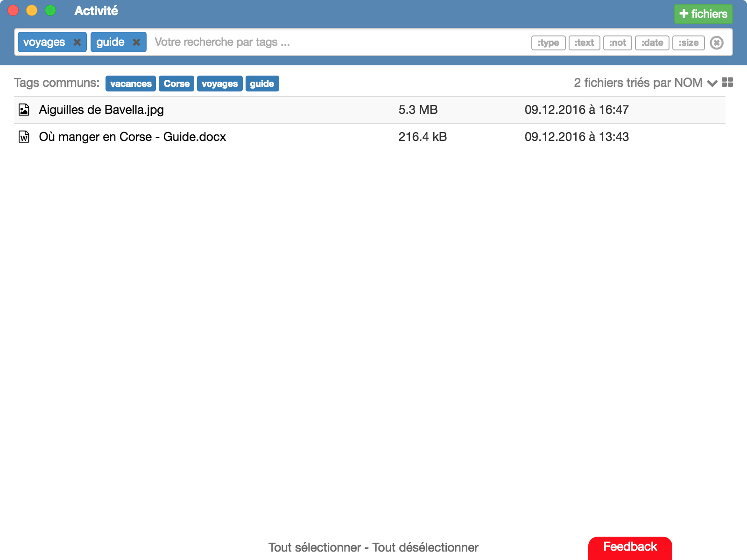Clear the search with the circled X icon
The height and width of the screenshot is (560, 747).
[x=717, y=42]
